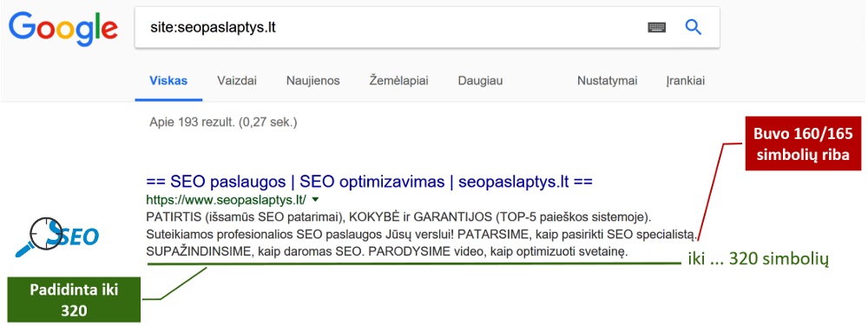Open the Naujienos tab
The image size is (868, 326).
pyautogui.click(x=312, y=81)
